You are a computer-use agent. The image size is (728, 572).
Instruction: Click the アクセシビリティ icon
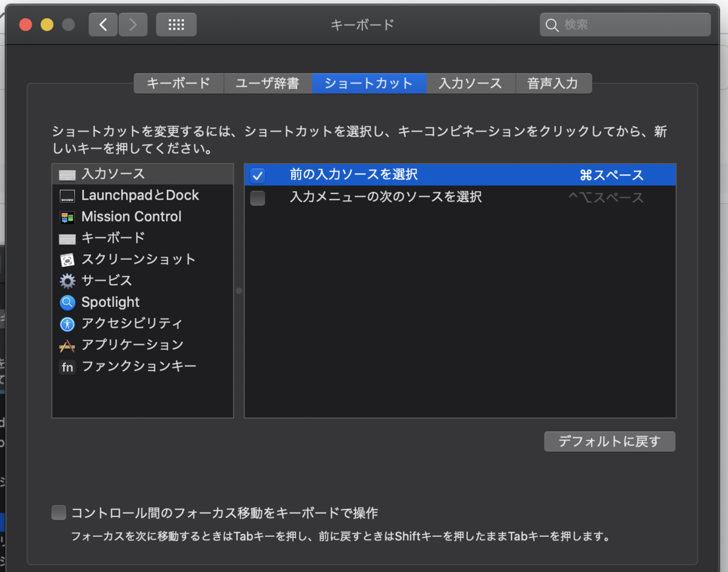tap(67, 324)
